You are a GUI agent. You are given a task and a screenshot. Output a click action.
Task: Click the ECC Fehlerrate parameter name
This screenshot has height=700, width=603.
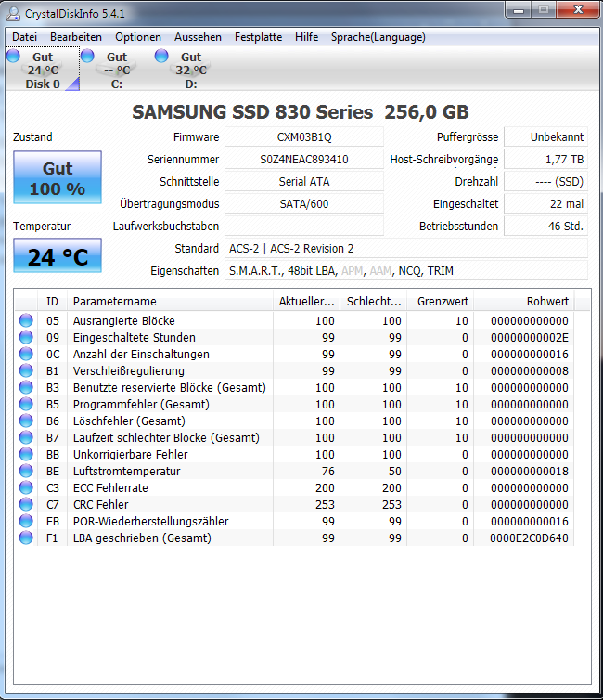pos(110,488)
